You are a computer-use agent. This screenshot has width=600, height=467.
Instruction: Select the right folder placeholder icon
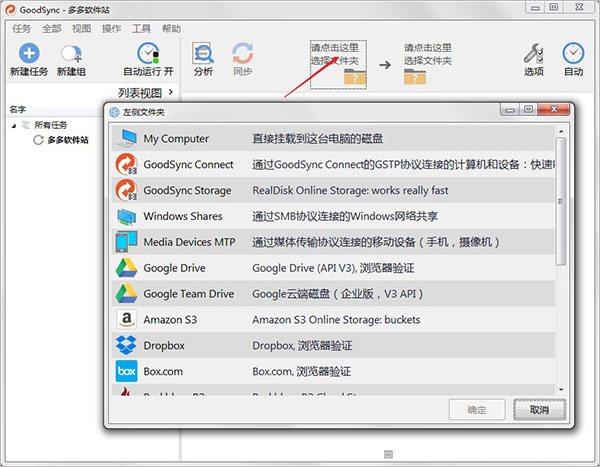click(x=416, y=77)
